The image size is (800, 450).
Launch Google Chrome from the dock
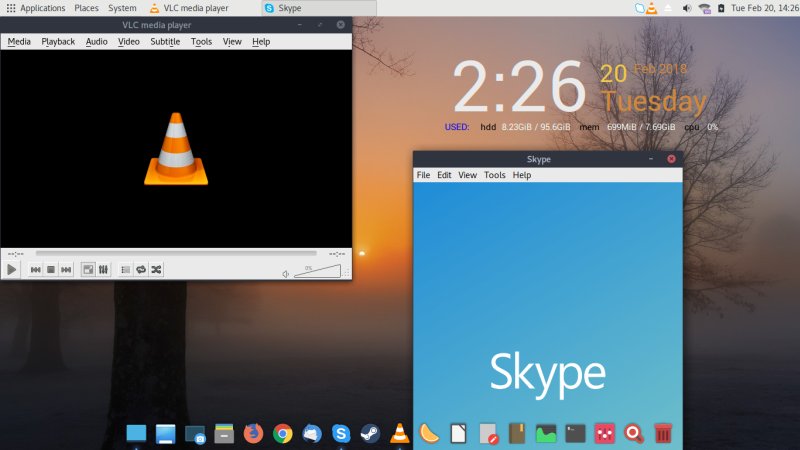click(x=283, y=433)
